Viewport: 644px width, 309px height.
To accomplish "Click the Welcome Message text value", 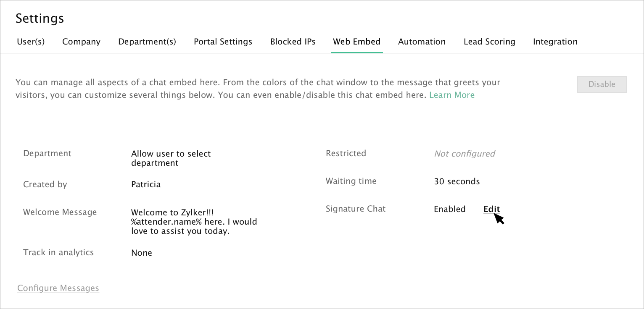I will click(x=194, y=222).
